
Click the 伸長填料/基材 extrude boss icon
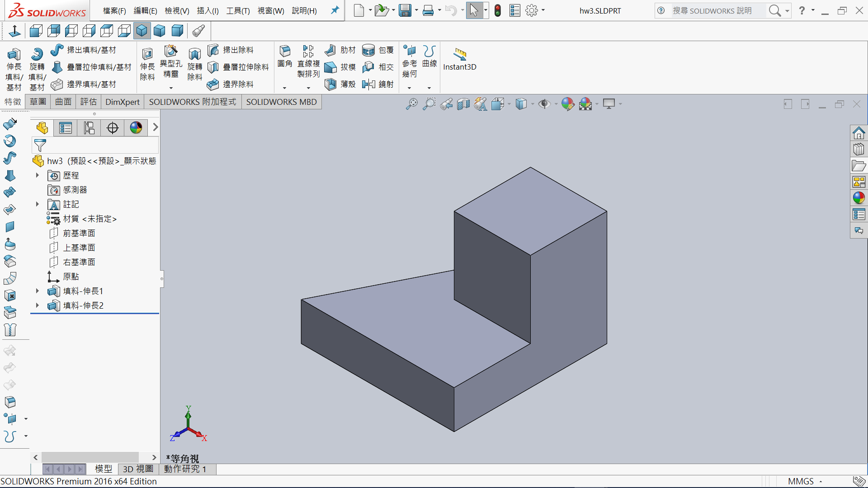[x=14, y=55]
